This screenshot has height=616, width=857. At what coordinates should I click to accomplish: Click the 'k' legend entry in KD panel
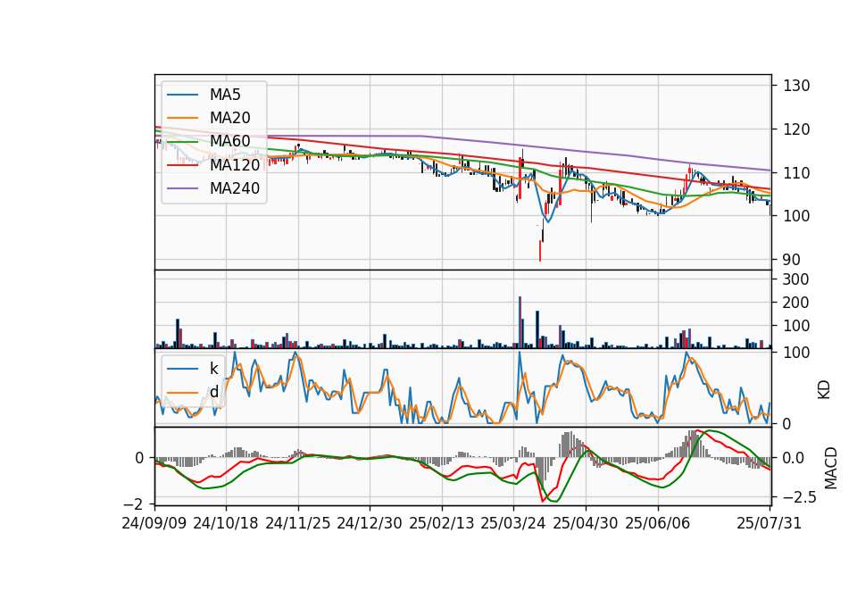pos(213,369)
